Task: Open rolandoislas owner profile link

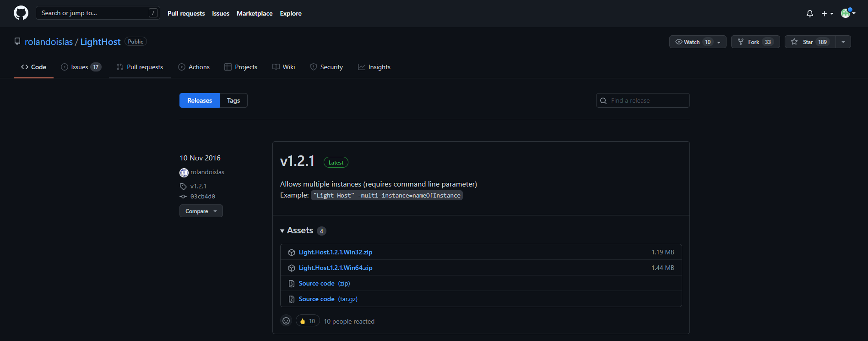Action: pos(49,42)
